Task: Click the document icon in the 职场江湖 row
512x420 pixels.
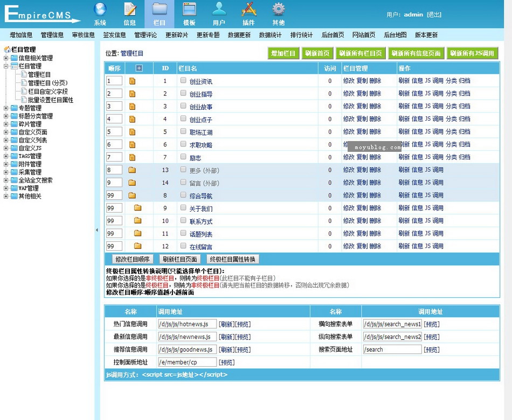Action: tap(132, 132)
